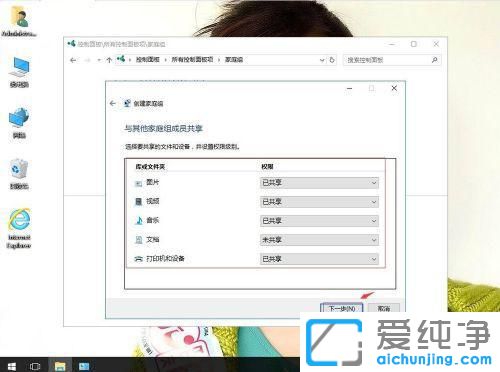Click the Next button in the wizard
Screen dimensions: 500x372
(342, 308)
